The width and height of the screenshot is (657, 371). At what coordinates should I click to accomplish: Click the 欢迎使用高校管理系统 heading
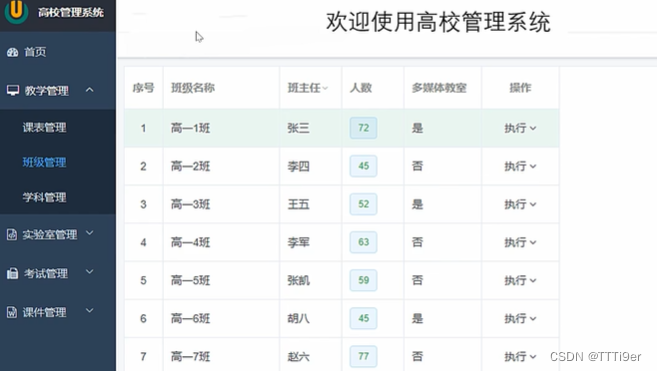tap(438, 22)
